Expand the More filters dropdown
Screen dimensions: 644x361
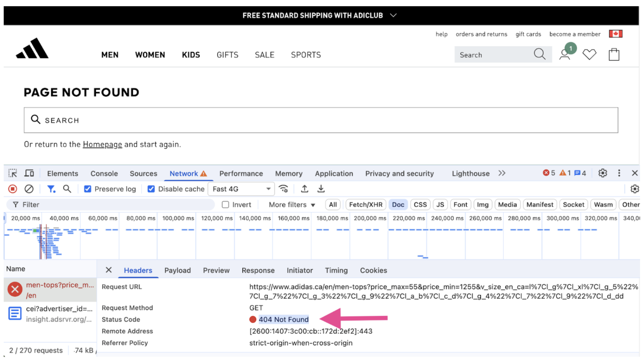(291, 205)
